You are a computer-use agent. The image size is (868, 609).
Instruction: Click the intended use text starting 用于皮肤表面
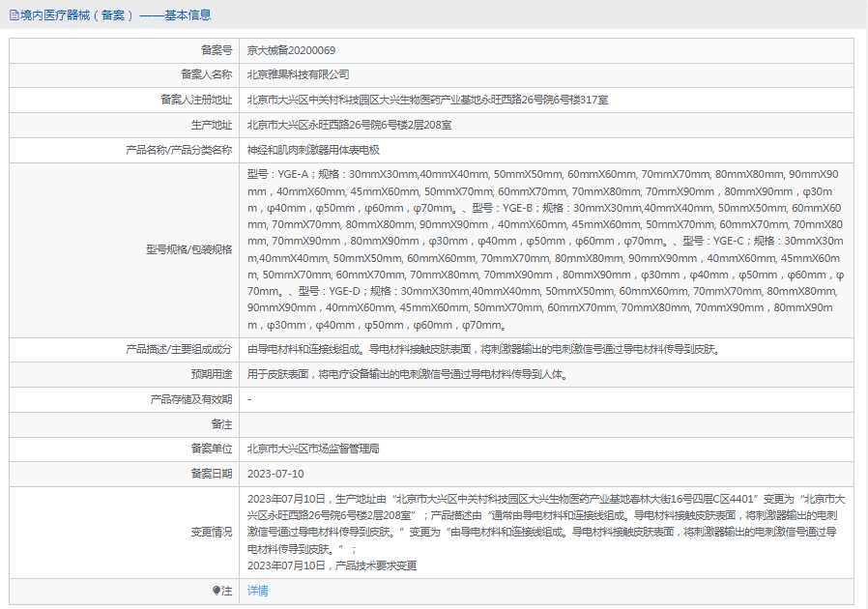point(408,374)
